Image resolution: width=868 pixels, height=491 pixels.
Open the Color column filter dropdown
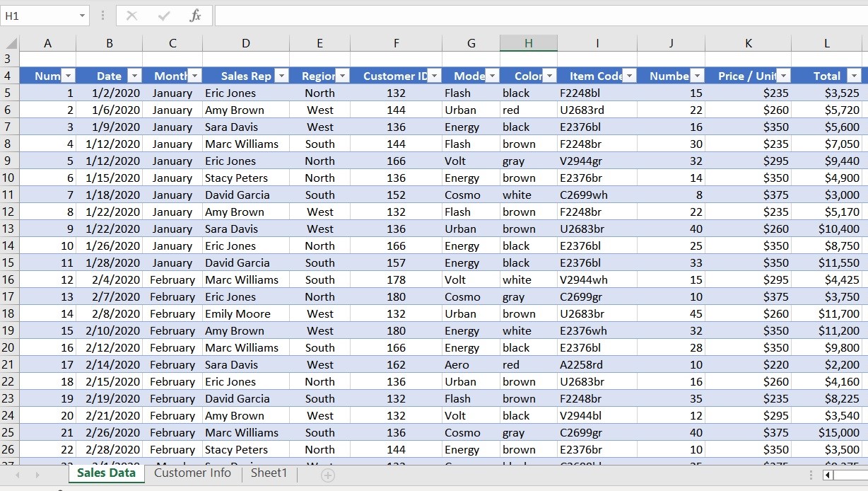click(x=550, y=76)
